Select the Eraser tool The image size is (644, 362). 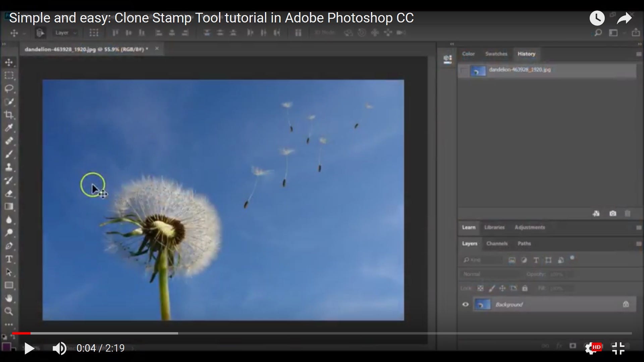(9, 193)
